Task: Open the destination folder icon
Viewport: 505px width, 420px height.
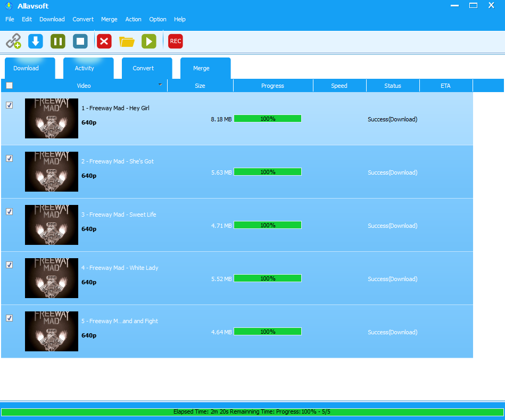Action: [127, 42]
